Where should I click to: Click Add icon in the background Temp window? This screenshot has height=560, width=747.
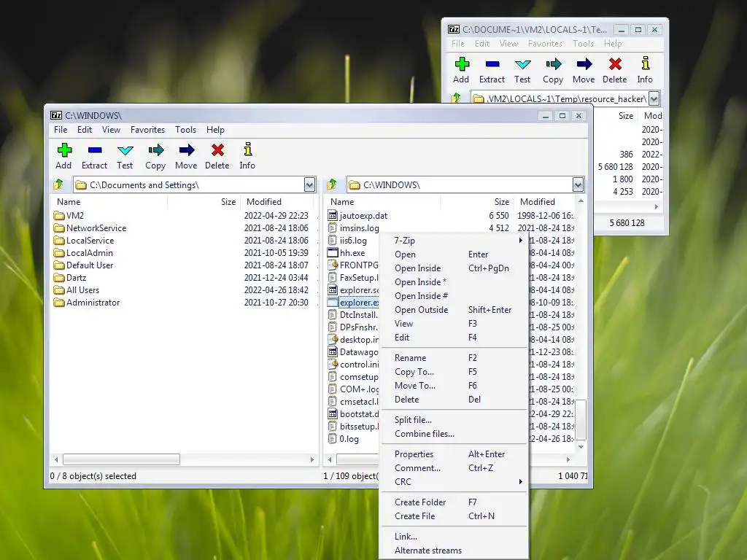tap(462, 64)
